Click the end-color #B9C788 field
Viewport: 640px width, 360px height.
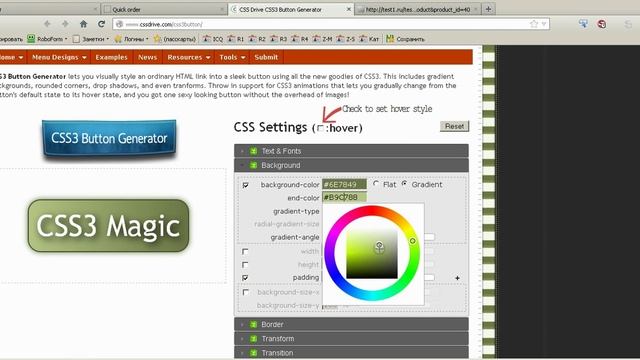(344, 198)
